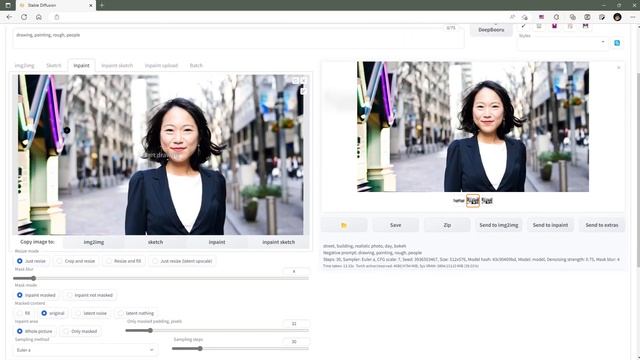640x360 pixels.
Task: Open the tab actions menu icon
Action: [8, 5]
